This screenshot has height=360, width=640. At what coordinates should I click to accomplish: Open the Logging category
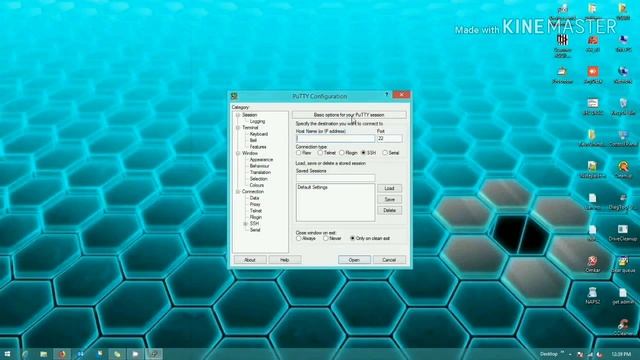[257, 122]
